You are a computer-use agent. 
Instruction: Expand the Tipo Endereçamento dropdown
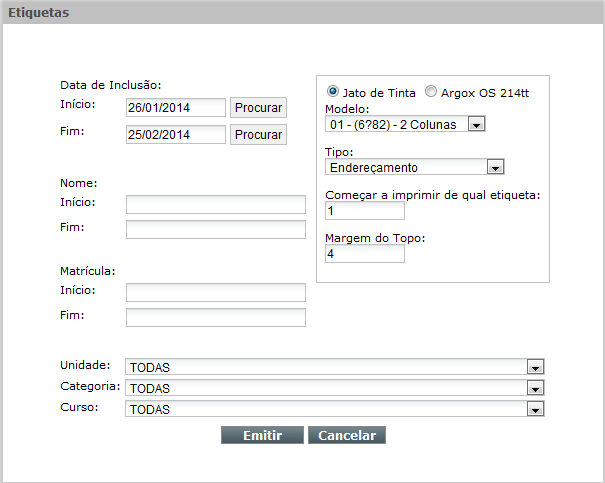[x=415, y=167]
